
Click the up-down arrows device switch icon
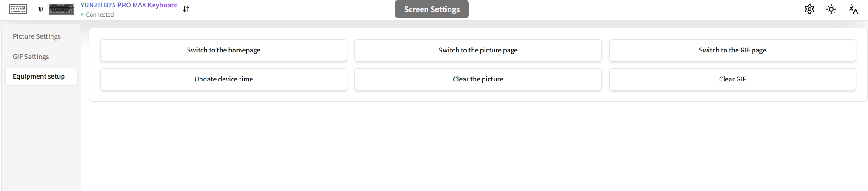point(186,9)
